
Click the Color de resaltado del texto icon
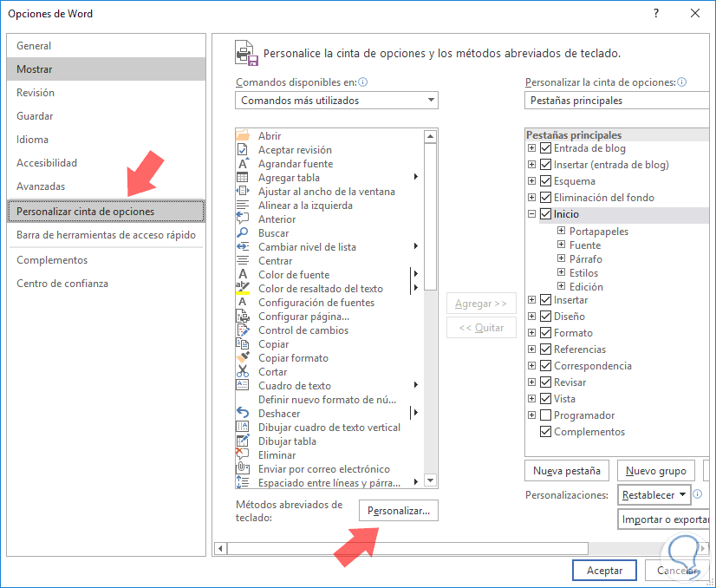(243, 288)
